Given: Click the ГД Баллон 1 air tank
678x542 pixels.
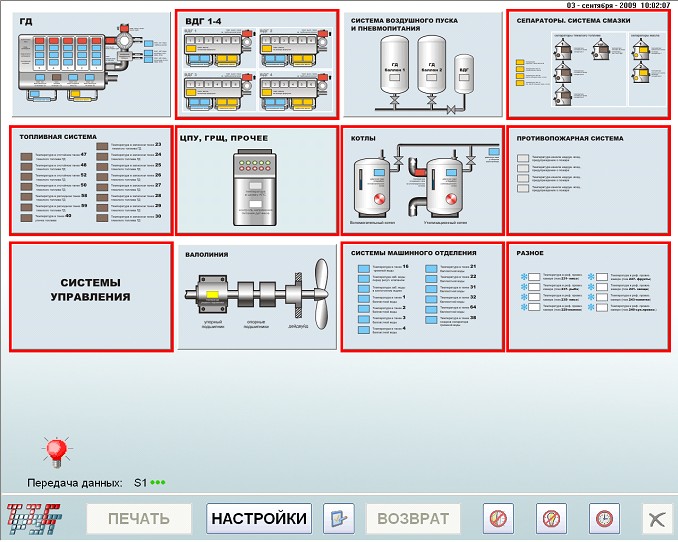Looking at the screenshot, I should (x=394, y=66).
